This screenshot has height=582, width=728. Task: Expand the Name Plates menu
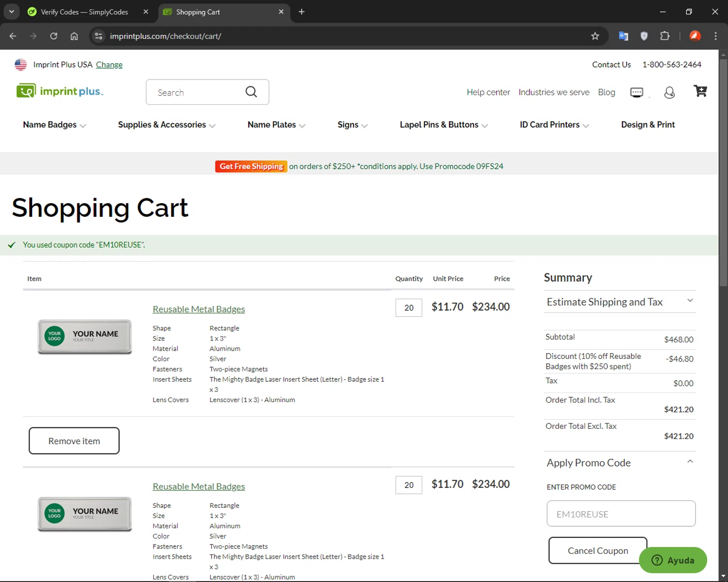(x=276, y=125)
